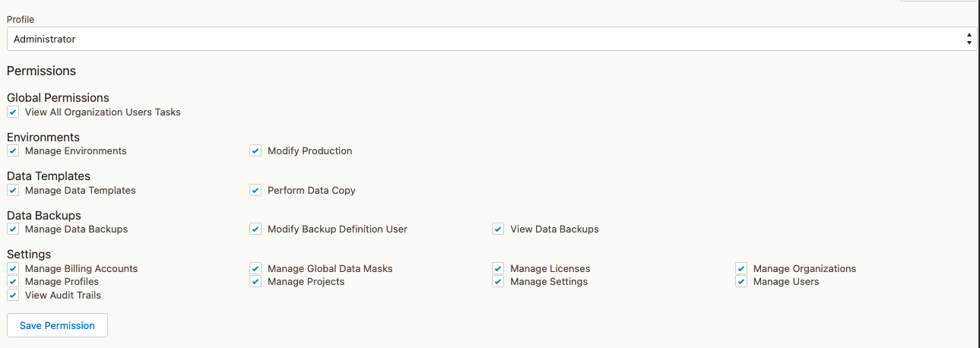
Task: Disable the View Data Backups permission
Action: [x=498, y=229]
